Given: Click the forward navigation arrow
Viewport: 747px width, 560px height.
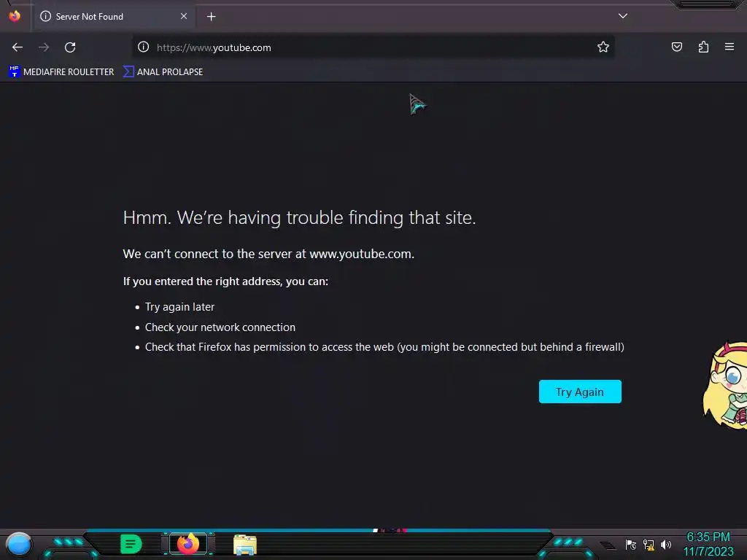Looking at the screenshot, I should click(44, 47).
